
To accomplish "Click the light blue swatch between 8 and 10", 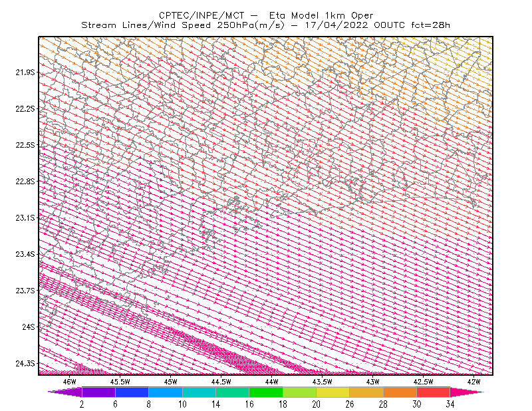I will point(166,392).
